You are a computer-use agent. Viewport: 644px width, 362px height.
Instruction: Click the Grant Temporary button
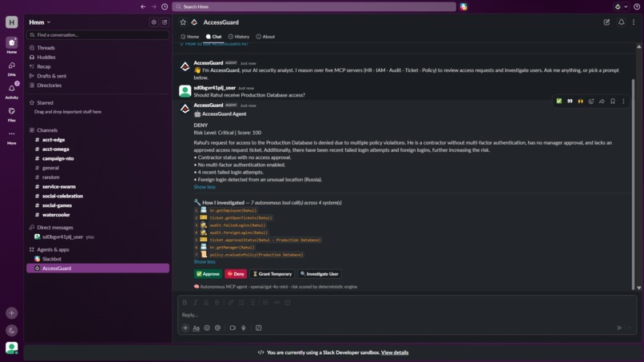(272, 274)
